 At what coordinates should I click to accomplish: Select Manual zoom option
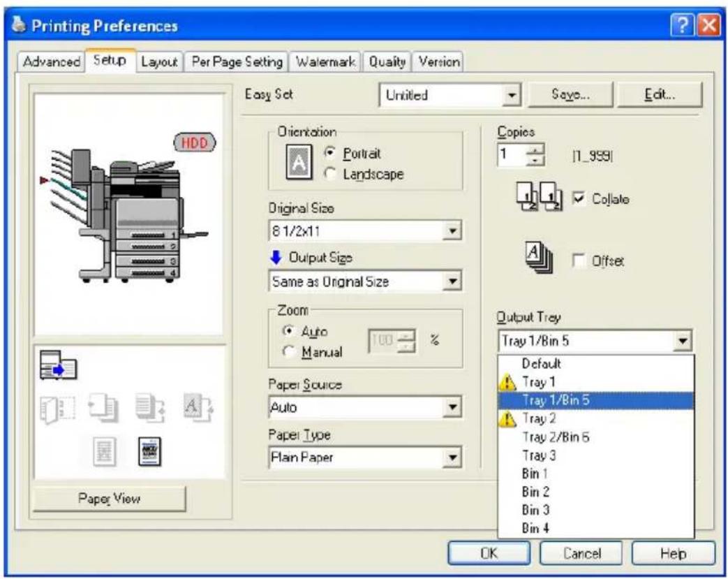(288, 351)
